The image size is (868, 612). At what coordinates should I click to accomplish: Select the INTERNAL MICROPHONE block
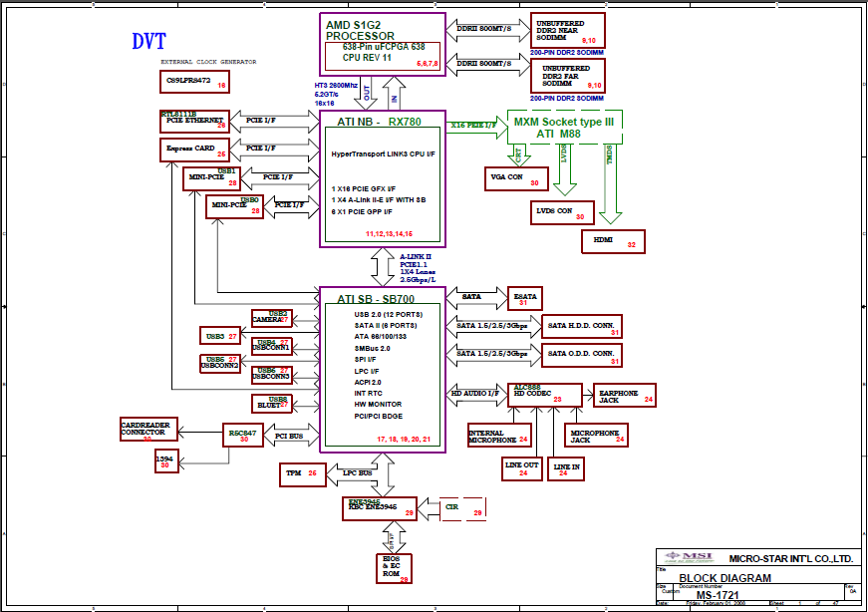[500, 436]
